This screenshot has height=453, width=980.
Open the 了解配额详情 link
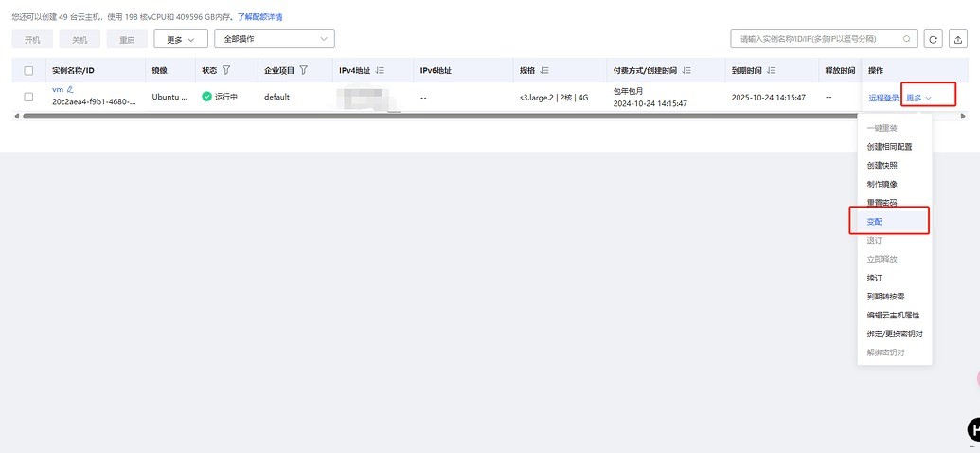point(258,17)
